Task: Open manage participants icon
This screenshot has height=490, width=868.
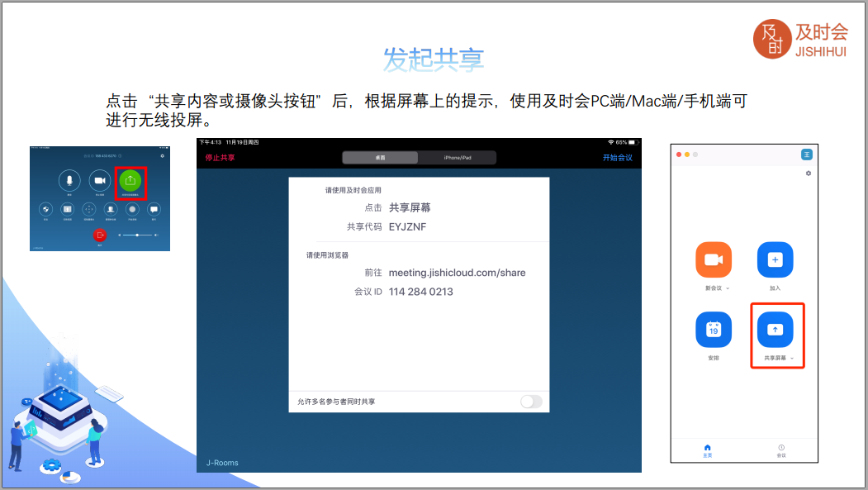Action: coord(111,209)
